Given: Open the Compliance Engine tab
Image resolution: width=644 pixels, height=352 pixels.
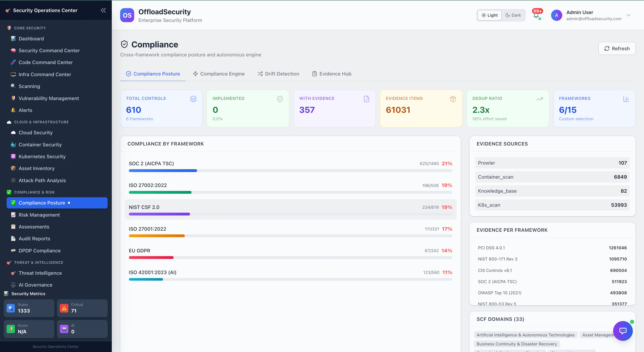Looking at the screenshot, I should pos(219,74).
